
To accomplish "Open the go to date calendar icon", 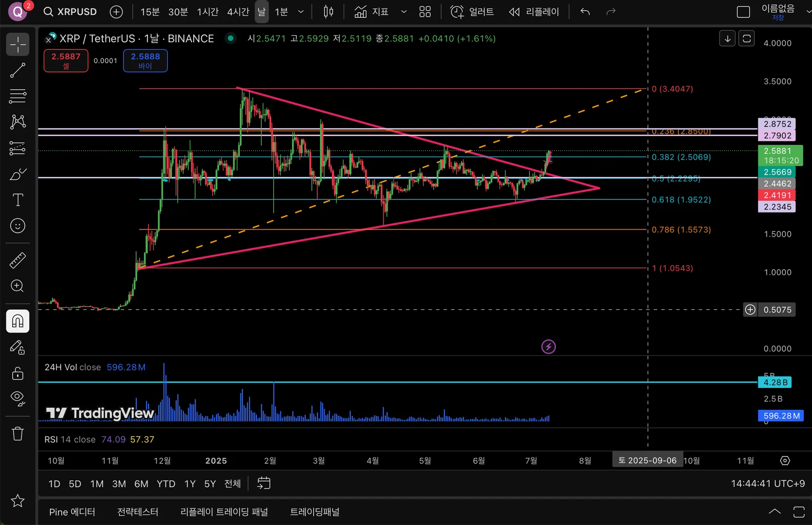I will (264, 483).
